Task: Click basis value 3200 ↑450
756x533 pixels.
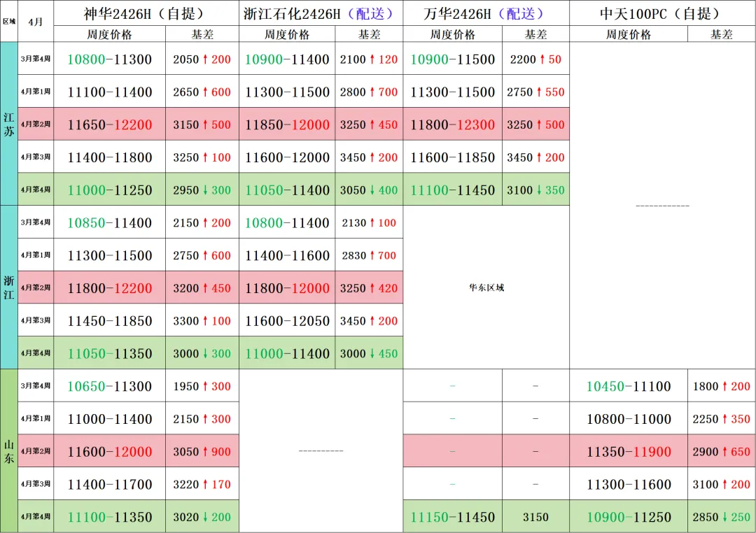Action: 202,287
